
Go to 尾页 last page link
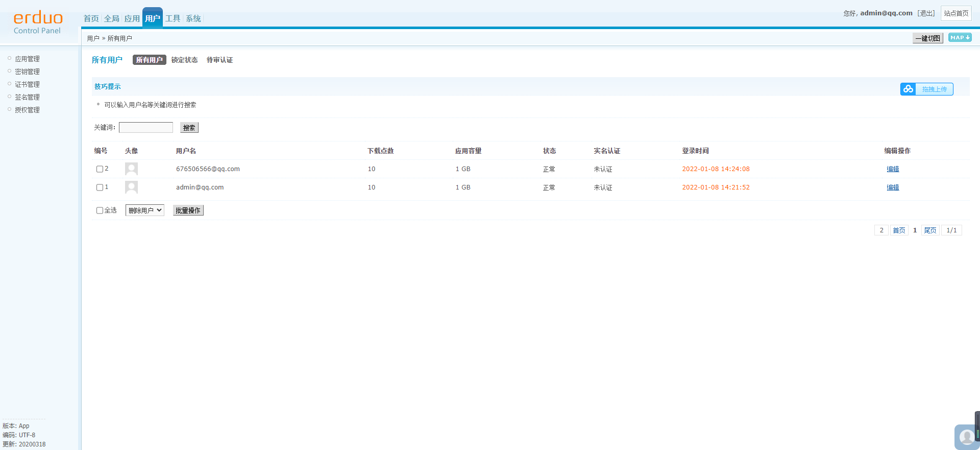pos(930,230)
